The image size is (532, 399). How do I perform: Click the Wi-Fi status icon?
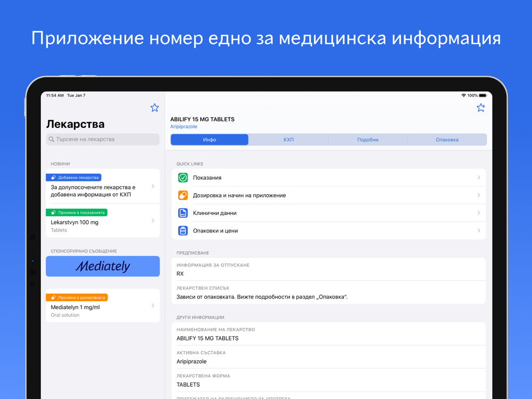(463, 95)
